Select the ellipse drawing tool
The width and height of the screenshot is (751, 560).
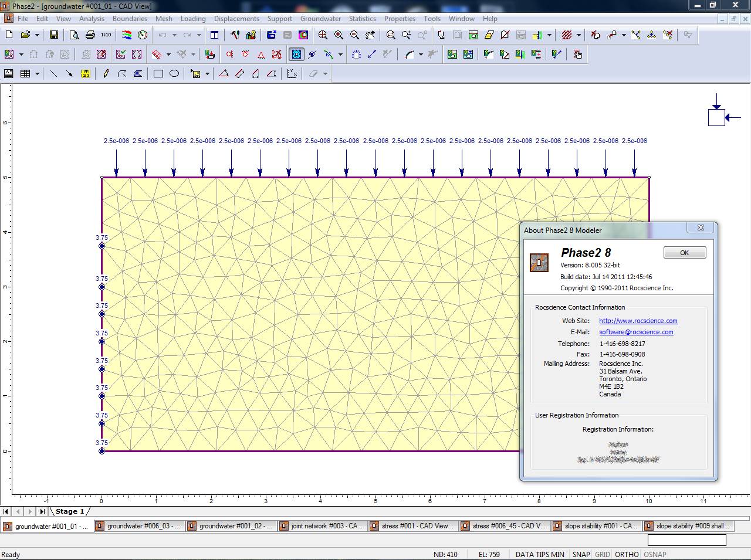pos(174,74)
